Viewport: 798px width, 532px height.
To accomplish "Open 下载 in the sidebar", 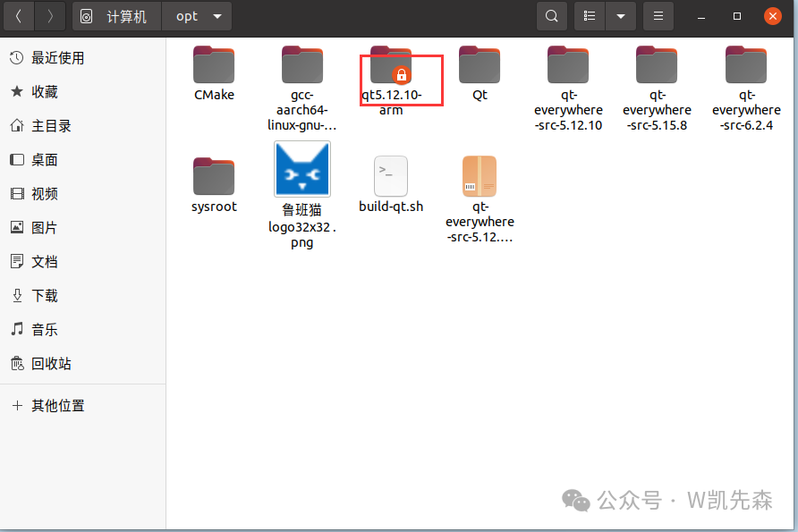I will (45, 296).
